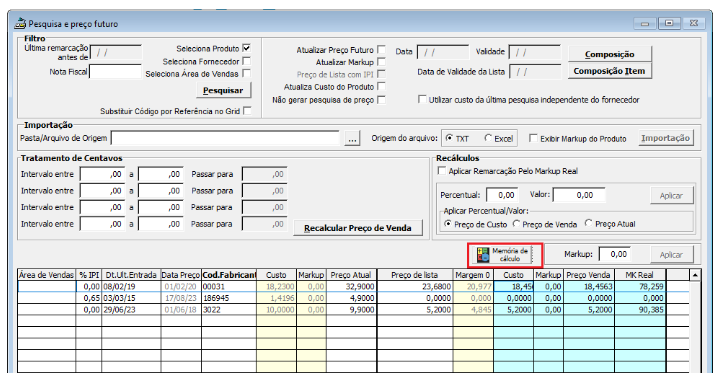Select the row with code 3022
Screen dimensions: 721x388
tap(353, 309)
